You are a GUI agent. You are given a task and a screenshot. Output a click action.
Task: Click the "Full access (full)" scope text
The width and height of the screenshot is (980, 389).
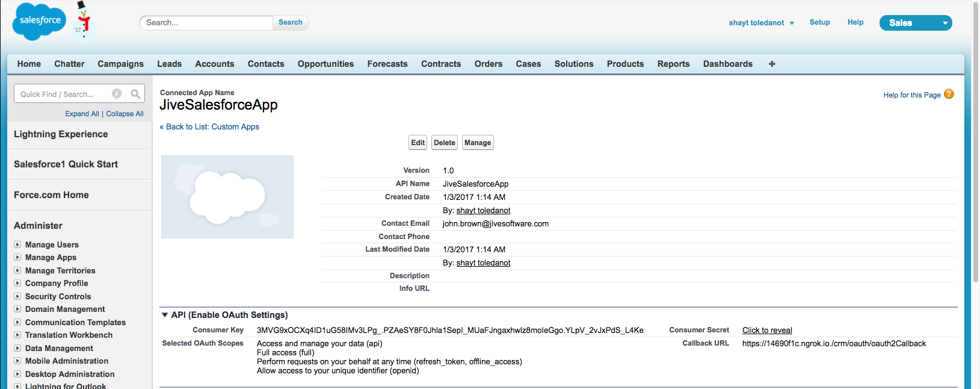coord(286,352)
